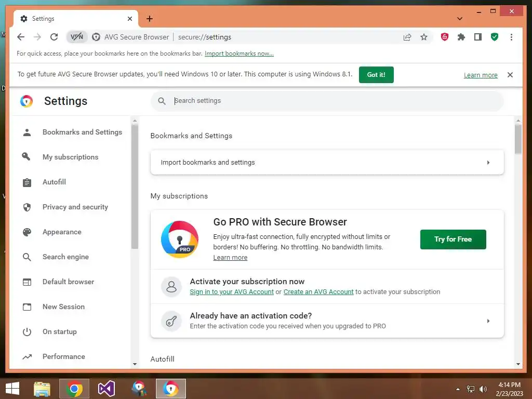Bookmark this page with the star icon
The width and height of the screenshot is (532, 399).
tap(424, 37)
